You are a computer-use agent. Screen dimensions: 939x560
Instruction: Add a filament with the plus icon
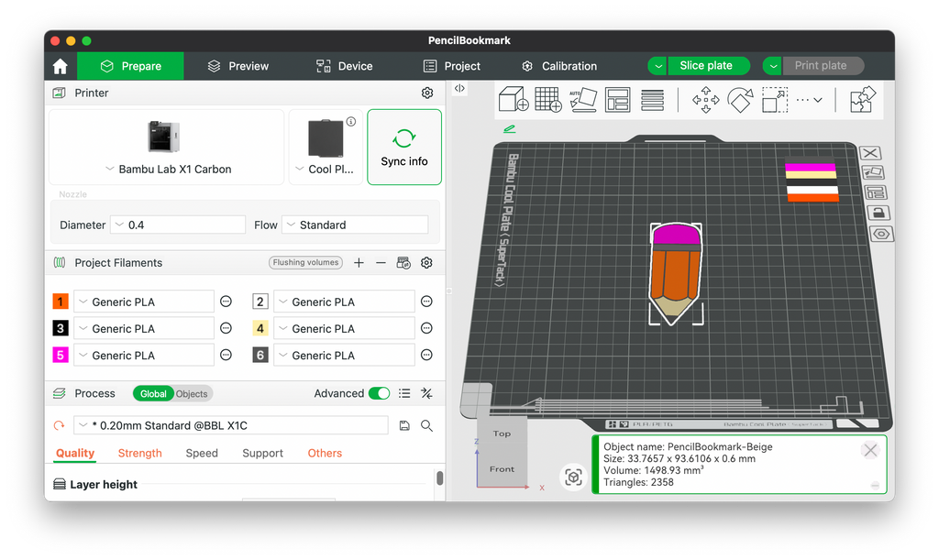point(359,263)
